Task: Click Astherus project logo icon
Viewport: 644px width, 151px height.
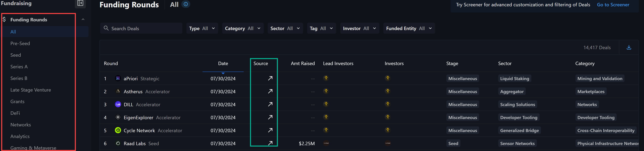Action: tap(118, 91)
